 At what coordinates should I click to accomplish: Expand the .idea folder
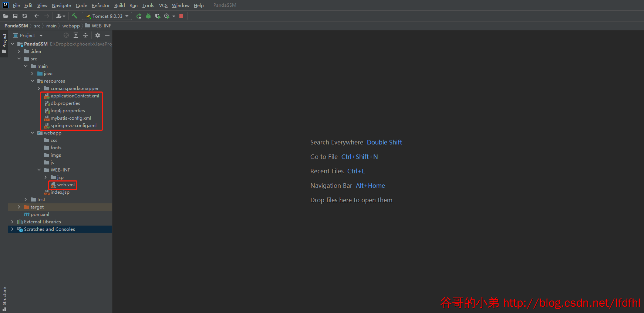pos(19,51)
